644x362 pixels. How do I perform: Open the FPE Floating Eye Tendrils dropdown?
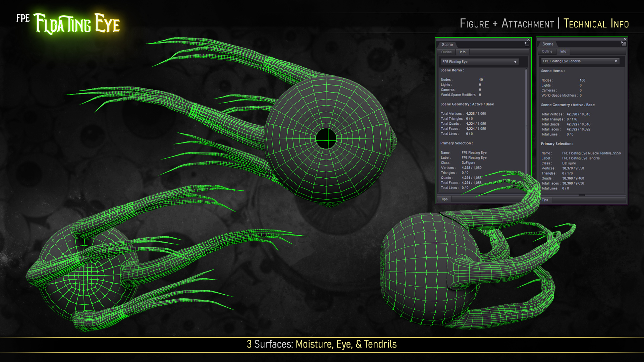581,61
